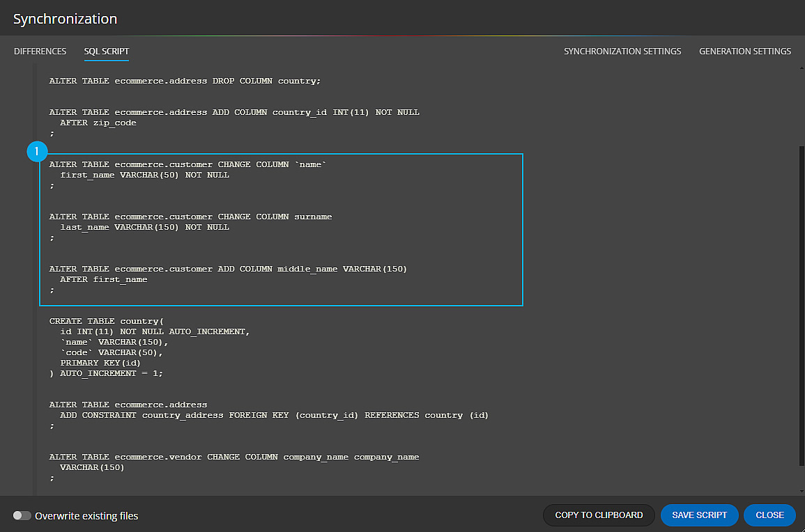Click the ADD COLUMN middle_name statement line
Image resolution: width=805 pixels, height=532 pixels.
(x=227, y=269)
